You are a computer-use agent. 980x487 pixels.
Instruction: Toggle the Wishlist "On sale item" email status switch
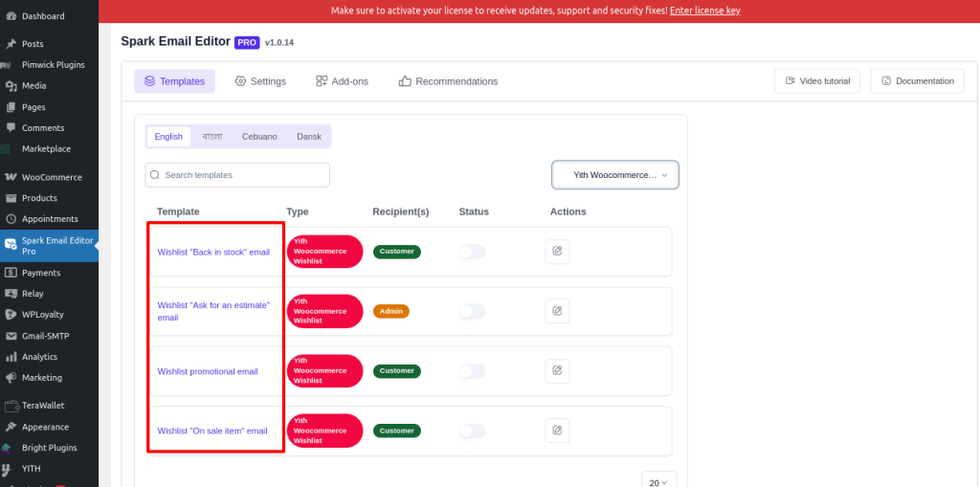[472, 431]
